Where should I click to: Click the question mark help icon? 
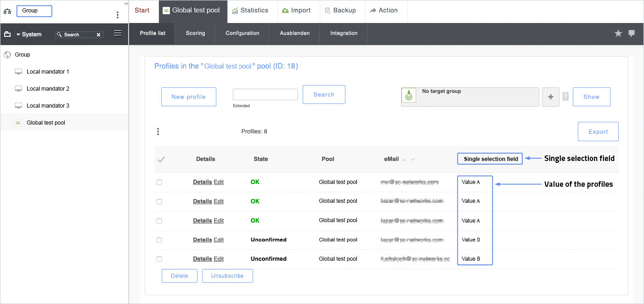click(565, 97)
